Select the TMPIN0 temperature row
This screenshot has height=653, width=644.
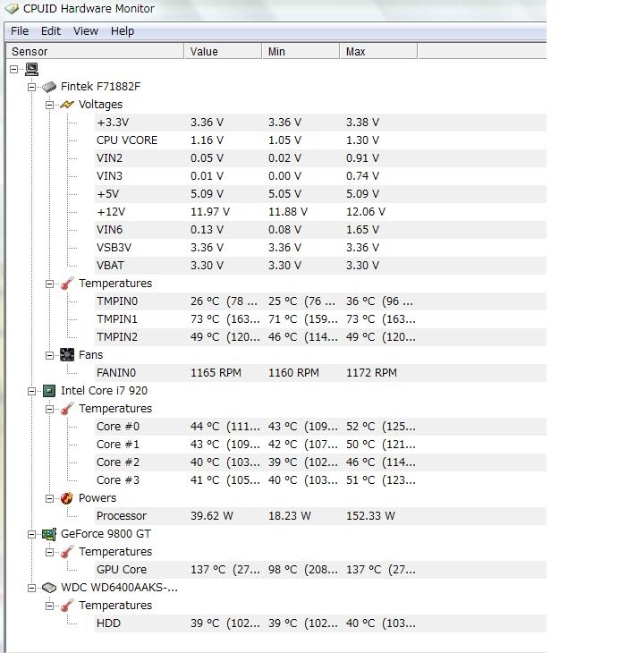(x=320, y=301)
